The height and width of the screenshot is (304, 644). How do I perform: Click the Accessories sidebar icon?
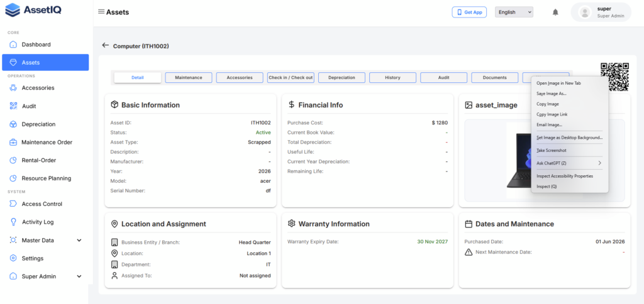(x=13, y=88)
